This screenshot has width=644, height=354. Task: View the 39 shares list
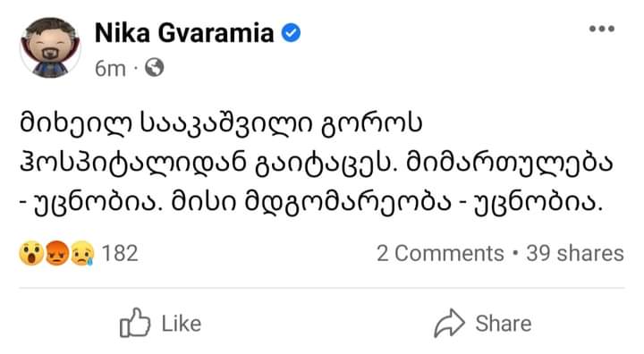click(575, 253)
